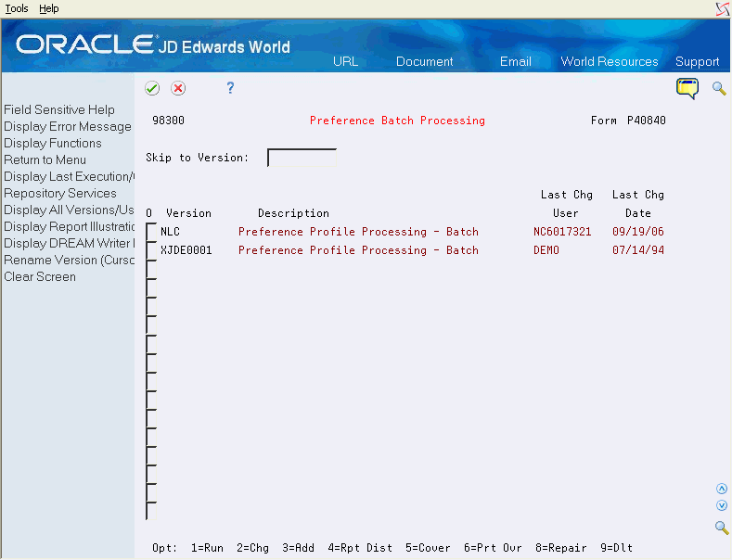Click the 2=Chg option text
The image size is (732, 560).
pyautogui.click(x=252, y=548)
